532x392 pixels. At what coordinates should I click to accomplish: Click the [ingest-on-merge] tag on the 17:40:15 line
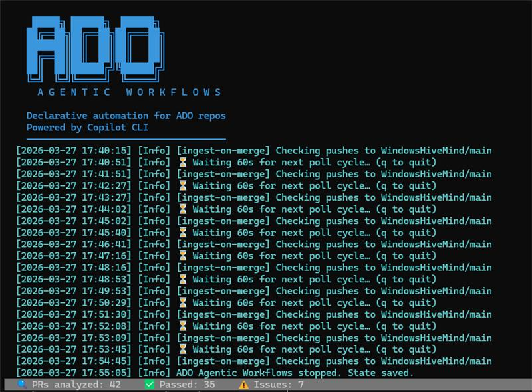[x=223, y=151]
